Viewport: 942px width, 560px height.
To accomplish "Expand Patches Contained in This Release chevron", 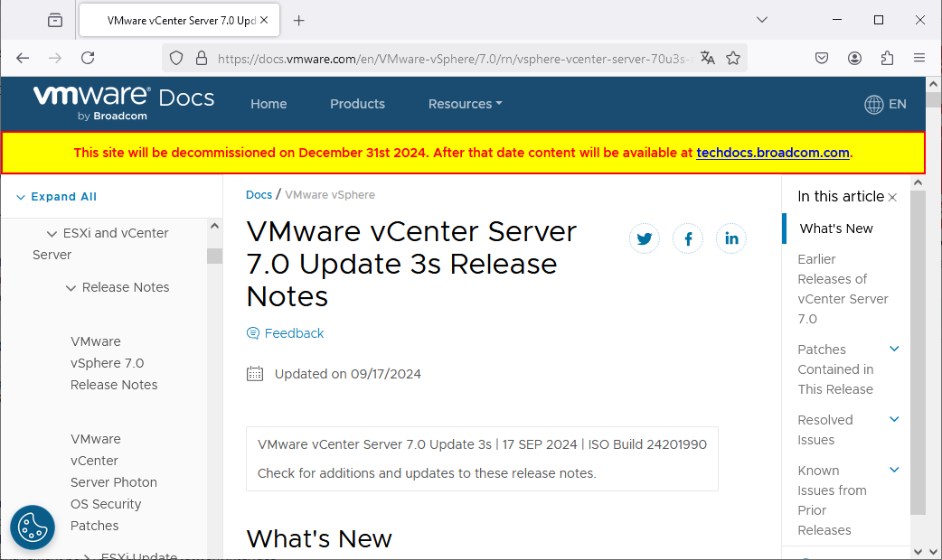I will tap(894, 349).
